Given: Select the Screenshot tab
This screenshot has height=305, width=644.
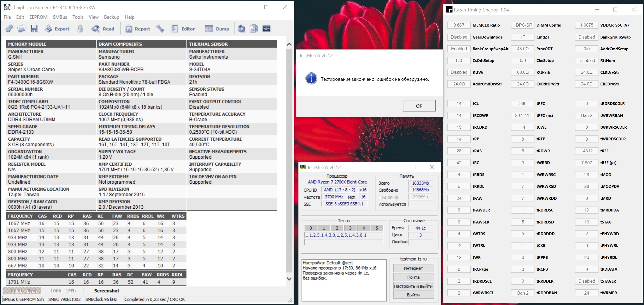Looking at the screenshot, I should 107,291.
